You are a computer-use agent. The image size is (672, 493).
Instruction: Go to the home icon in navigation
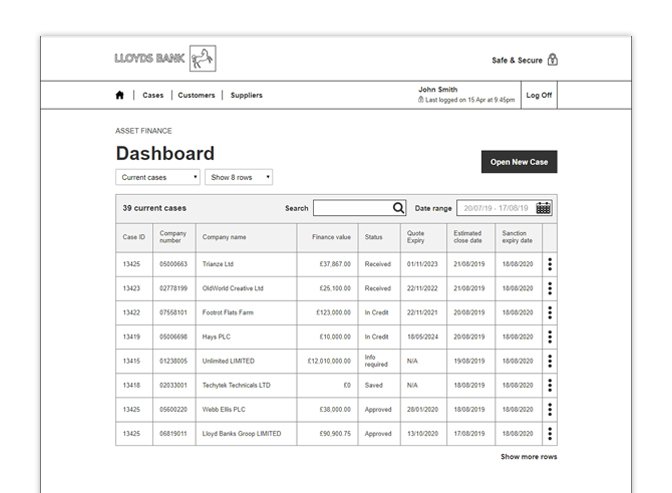pyautogui.click(x=120, y=95)
